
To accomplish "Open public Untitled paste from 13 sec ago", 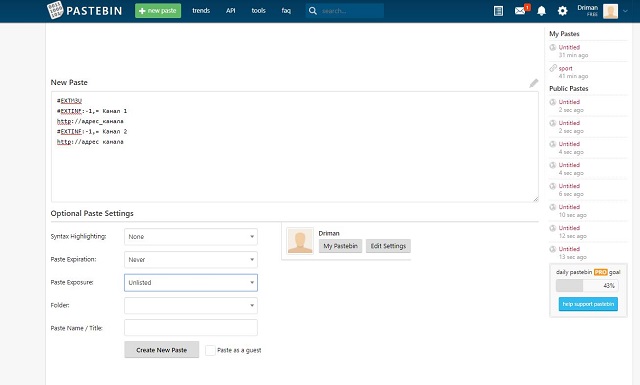I will pos(569,249).
